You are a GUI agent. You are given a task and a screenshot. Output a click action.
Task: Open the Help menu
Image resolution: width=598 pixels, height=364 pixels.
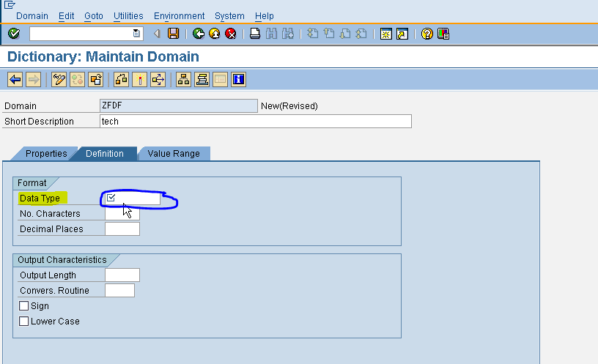[265, 16]
